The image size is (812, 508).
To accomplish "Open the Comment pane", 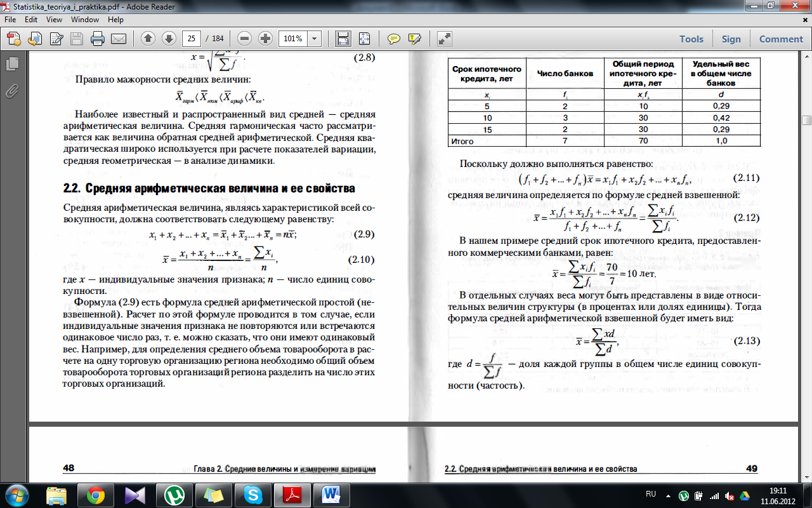I will point(781,39).
